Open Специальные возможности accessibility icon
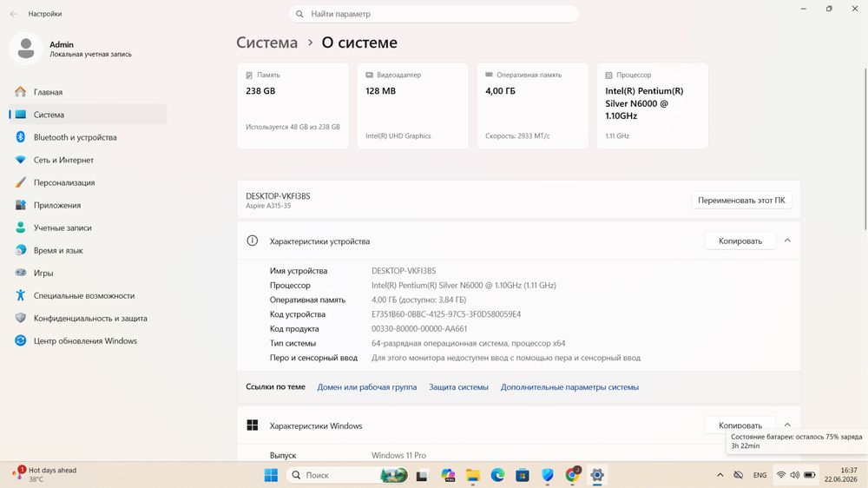The image size is (868, 488). (x=21, y=295)
